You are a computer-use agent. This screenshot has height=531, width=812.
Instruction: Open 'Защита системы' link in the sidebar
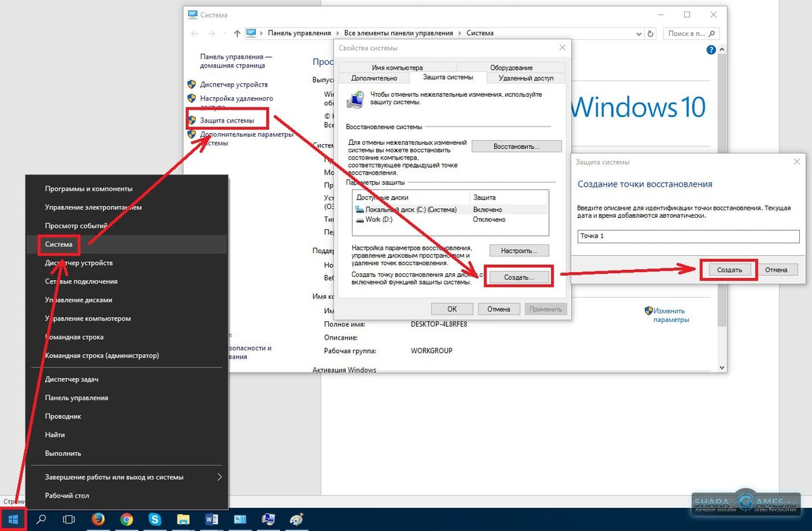tap(227, 120)
